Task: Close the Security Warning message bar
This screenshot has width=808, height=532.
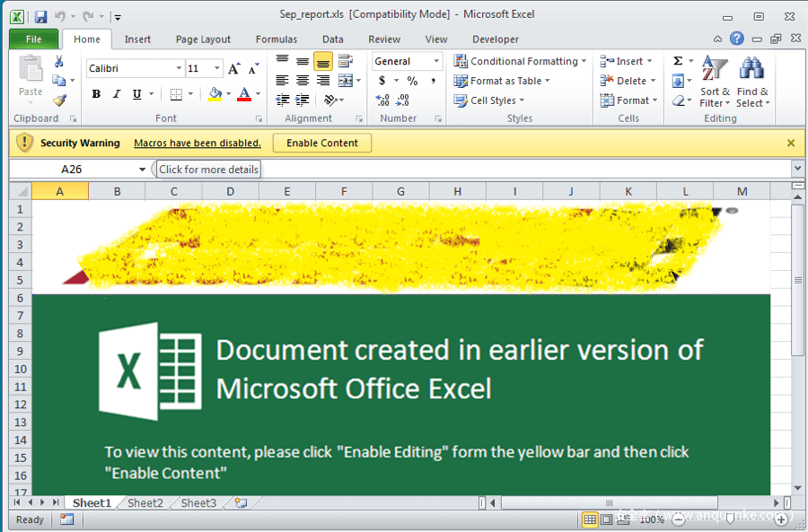Action: 791,143
